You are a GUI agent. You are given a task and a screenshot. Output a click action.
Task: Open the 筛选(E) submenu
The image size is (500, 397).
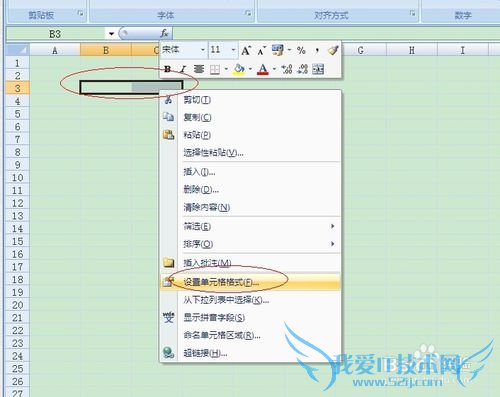click(x=251, y=227)
